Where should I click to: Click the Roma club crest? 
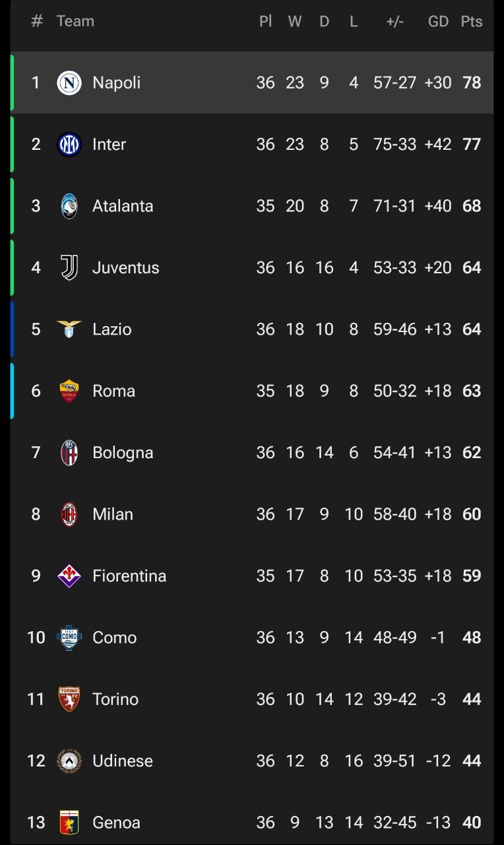69,391
